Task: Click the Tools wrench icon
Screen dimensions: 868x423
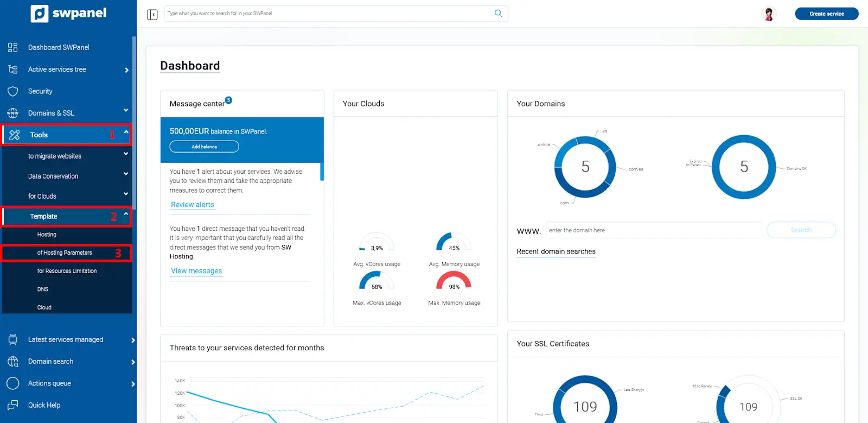Action: coord(15,135)
